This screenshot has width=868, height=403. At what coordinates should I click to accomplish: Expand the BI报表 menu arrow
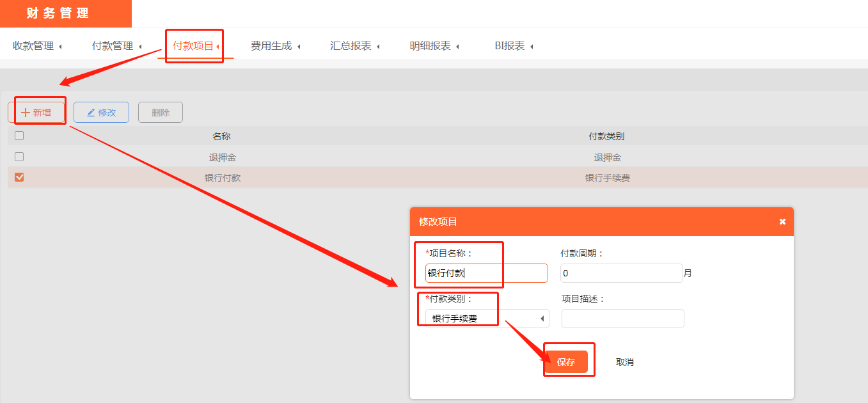tap(532, 47)
